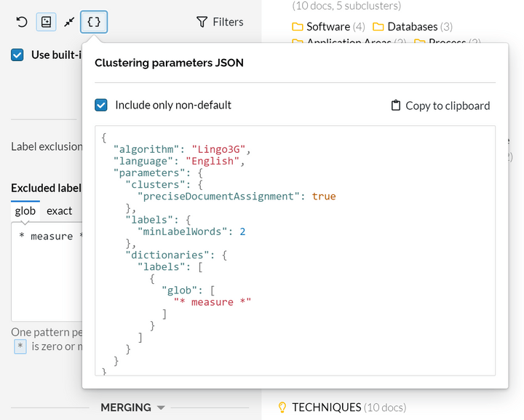The image size is (524, 420).
Task: Click the asterisk wildcard hint badge
Action: point(20,346)
